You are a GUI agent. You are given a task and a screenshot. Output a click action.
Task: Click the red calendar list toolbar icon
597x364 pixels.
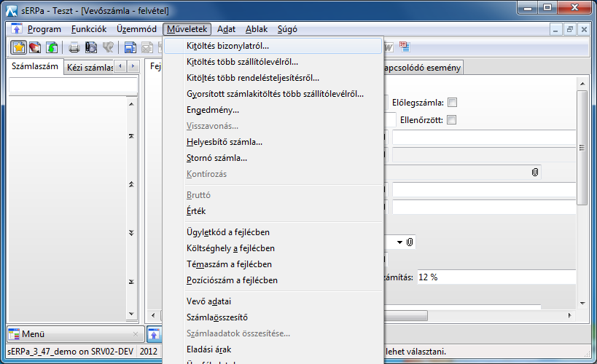[405, 47]
